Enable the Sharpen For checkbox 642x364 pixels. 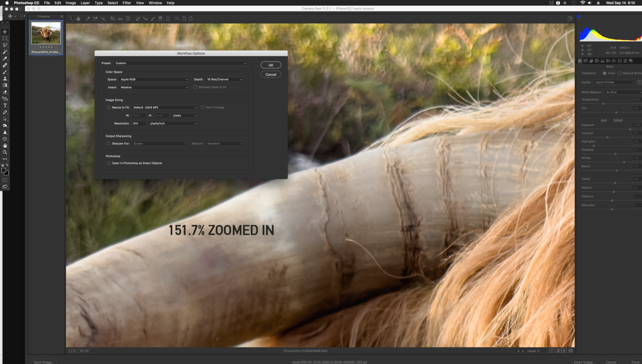coord(109,144)
